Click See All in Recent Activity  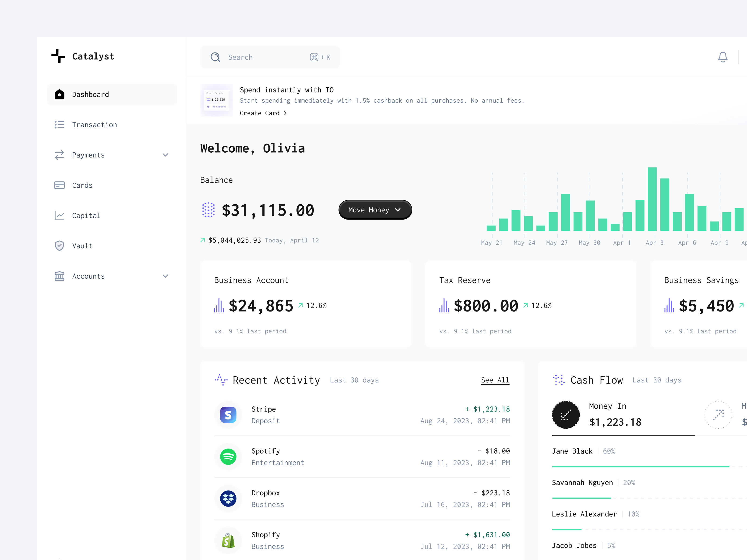click(x=495, y=380)
